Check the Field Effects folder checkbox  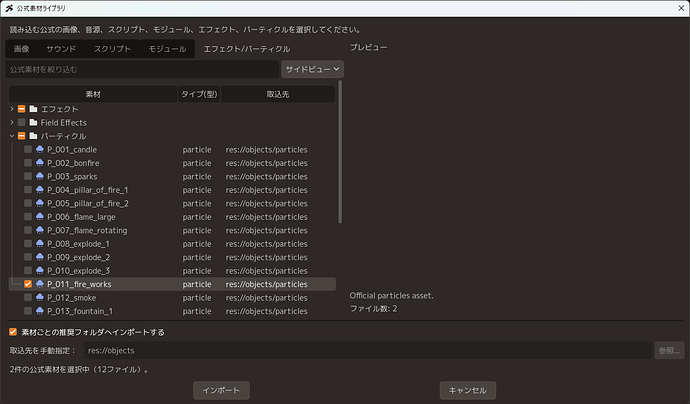(21, 122)
